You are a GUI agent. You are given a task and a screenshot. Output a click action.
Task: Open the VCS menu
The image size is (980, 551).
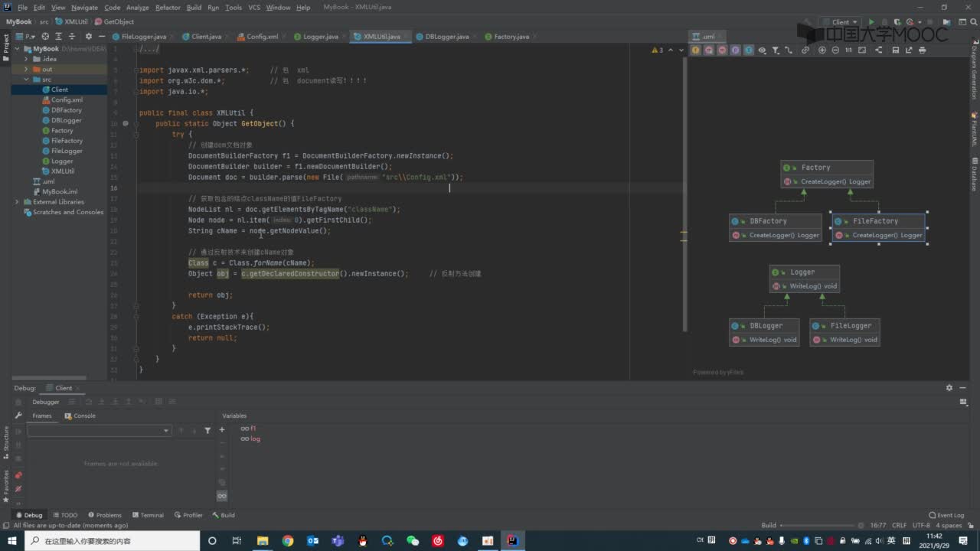(x=254, y=8)
